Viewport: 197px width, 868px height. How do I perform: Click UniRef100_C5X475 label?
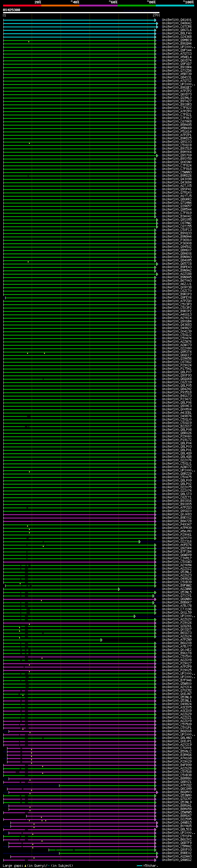[x=177, y=477]
